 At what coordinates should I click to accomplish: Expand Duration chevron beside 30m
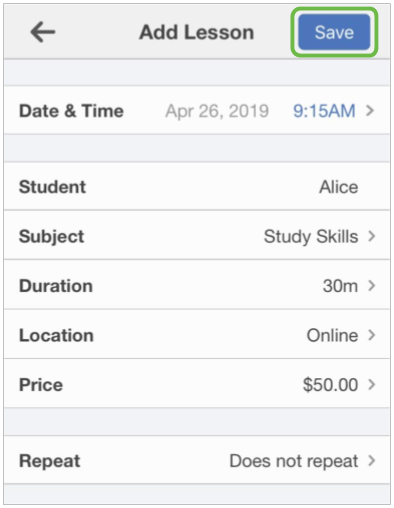[x=372, y=286]
